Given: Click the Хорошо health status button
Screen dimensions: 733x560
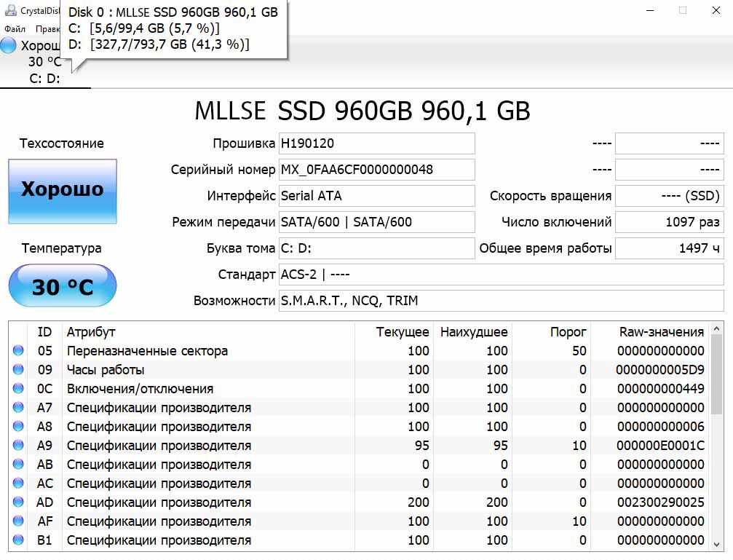Looking at the screenshot, I should (x=62, y=191).
